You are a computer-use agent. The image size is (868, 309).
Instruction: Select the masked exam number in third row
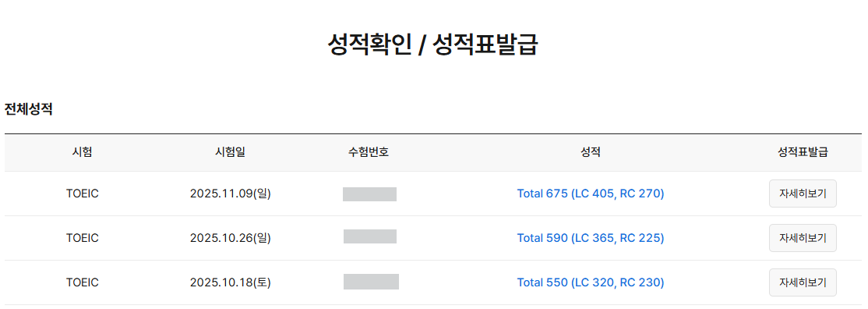[x=371, y=281]
